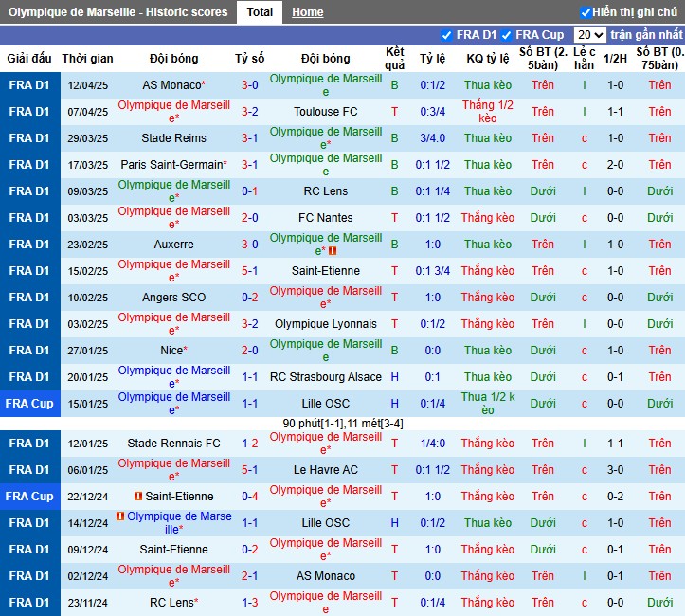Click 'Thua 1/2 kèo' in Lille cup row

coord(488,403)
